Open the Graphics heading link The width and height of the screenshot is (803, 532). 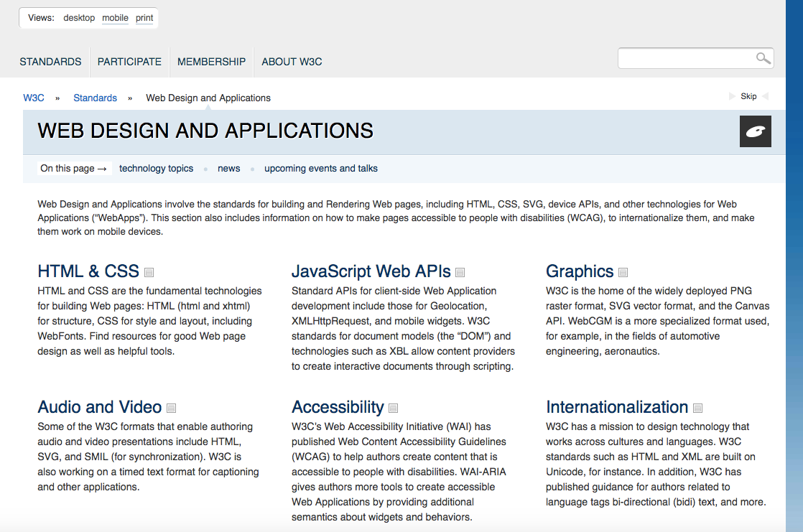[580, 271]
